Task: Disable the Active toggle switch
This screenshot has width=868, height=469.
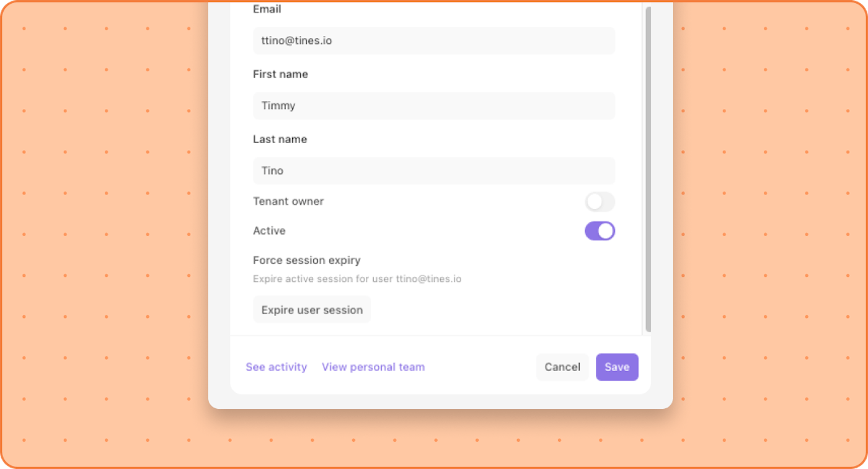Action: [x=600, y=231]
